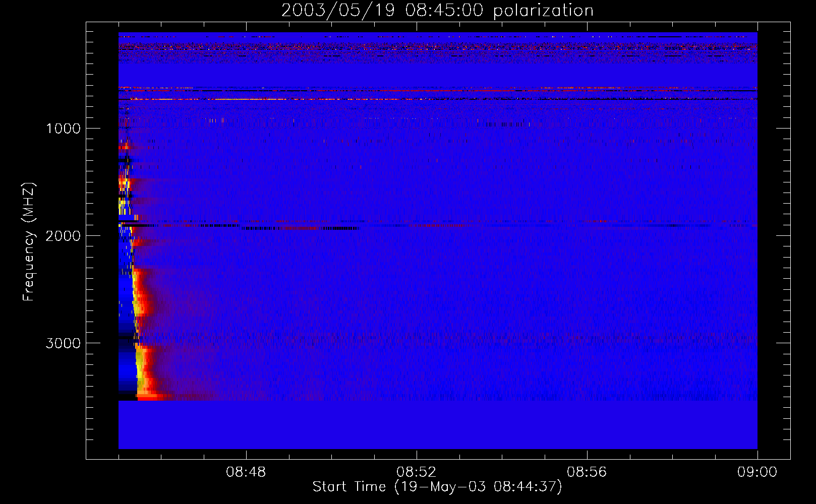The image size is (816, 504).
Task: Click the plot title '2003/05/19 08:45:00 polarization'
Action: [437, 11]
